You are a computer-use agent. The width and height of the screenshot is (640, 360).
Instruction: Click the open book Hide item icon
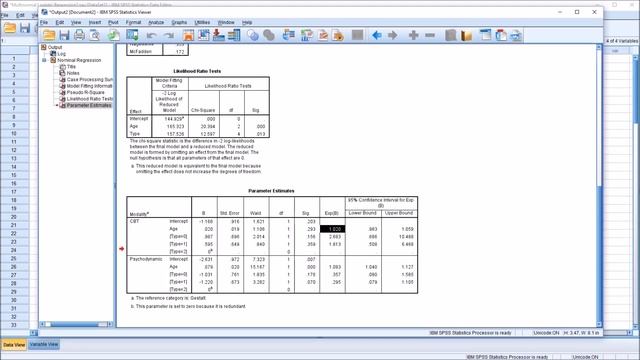[x=466, y=36]
